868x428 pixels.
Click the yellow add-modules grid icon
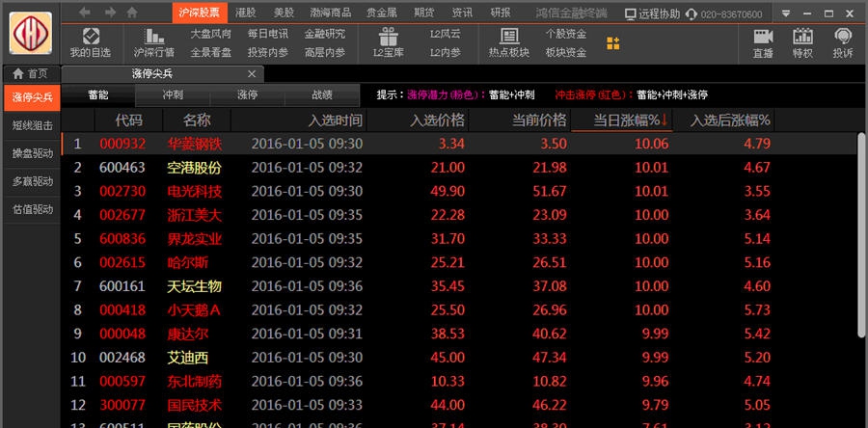tap(612, 43)
